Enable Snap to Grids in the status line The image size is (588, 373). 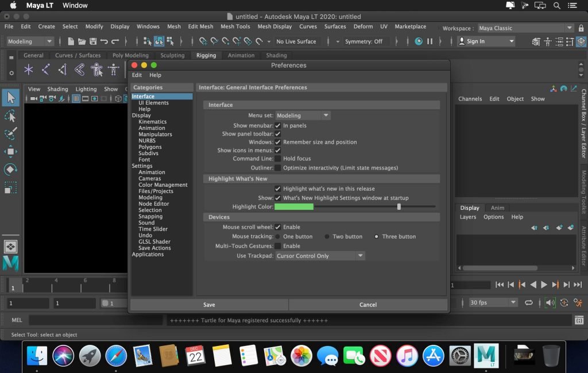tap(202, 41)
